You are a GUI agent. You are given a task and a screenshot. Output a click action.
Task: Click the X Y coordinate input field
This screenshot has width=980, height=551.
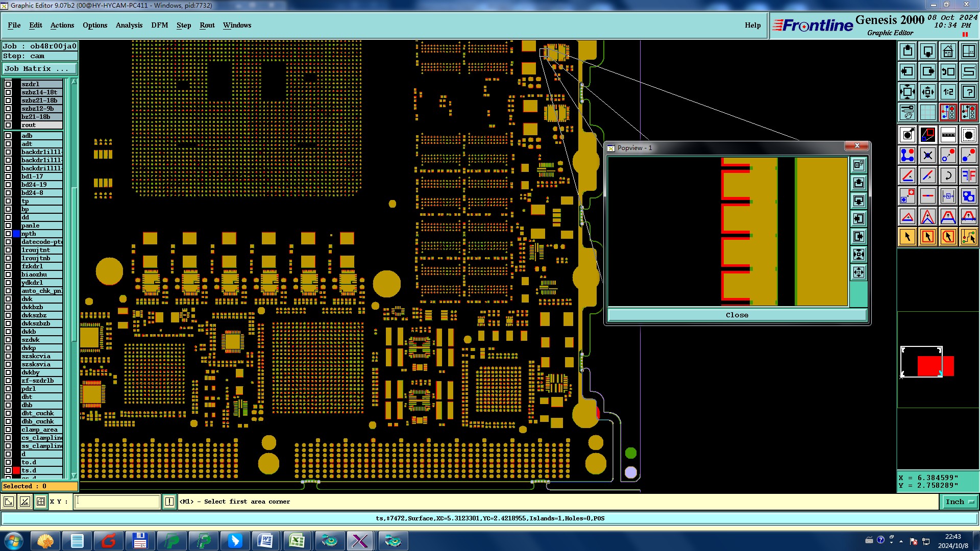(117, 502)
